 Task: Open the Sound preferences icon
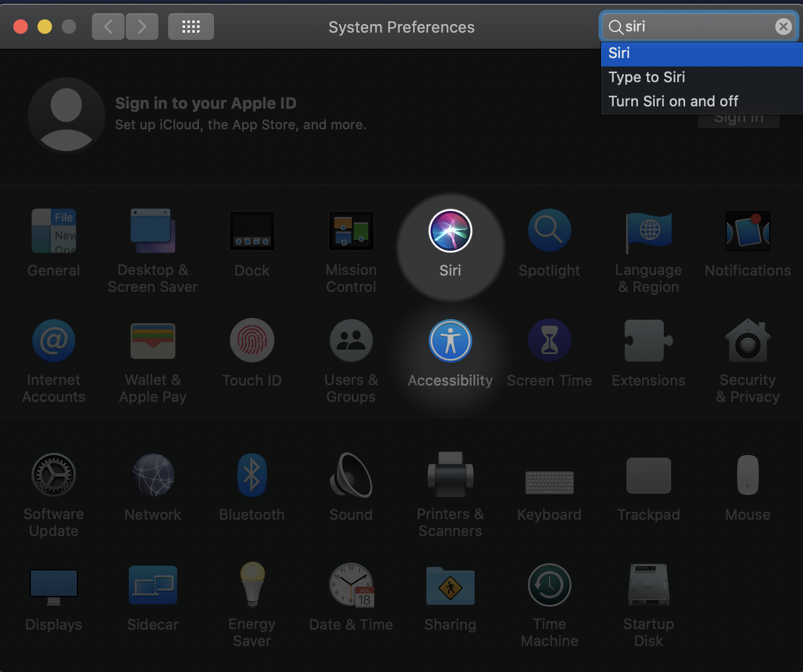[351, 476]
